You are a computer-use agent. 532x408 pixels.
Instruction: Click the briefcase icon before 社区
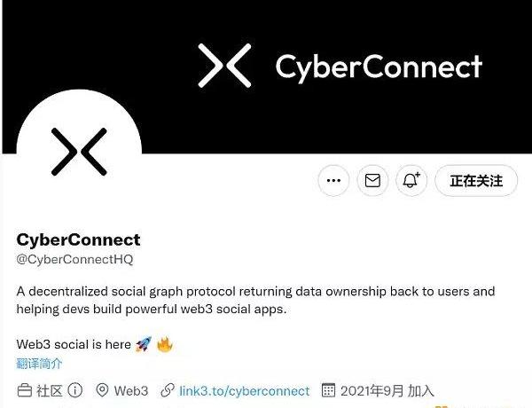(25, 390)
